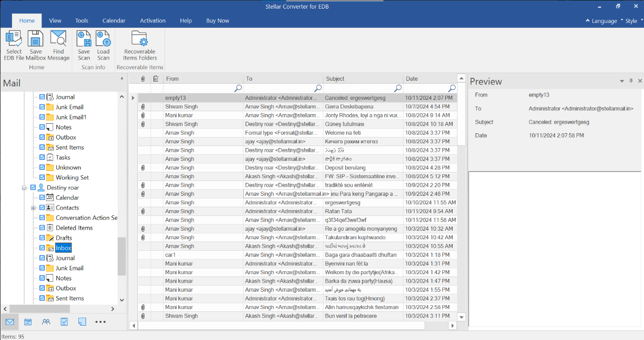Viewport: 644px width, 340px height.
Task: Switch to Contacts view in bottom bar
Action: click(x=46, y=322)
